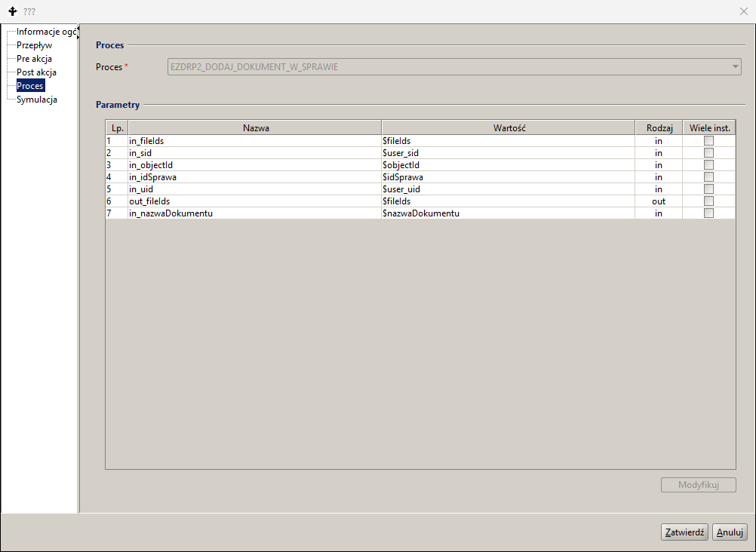Go to Pre akcja section

coord(34,59)
